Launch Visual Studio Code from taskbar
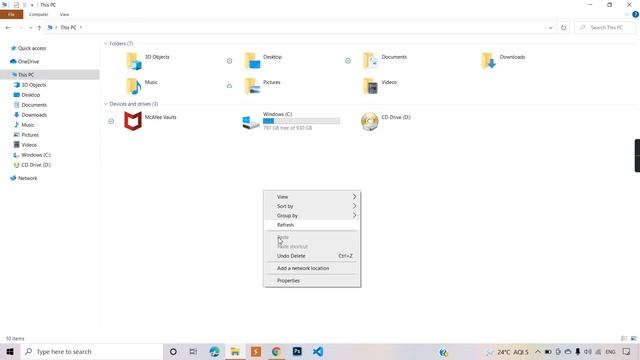This screenshot has width=640, height=360. [x=318, y=351]
